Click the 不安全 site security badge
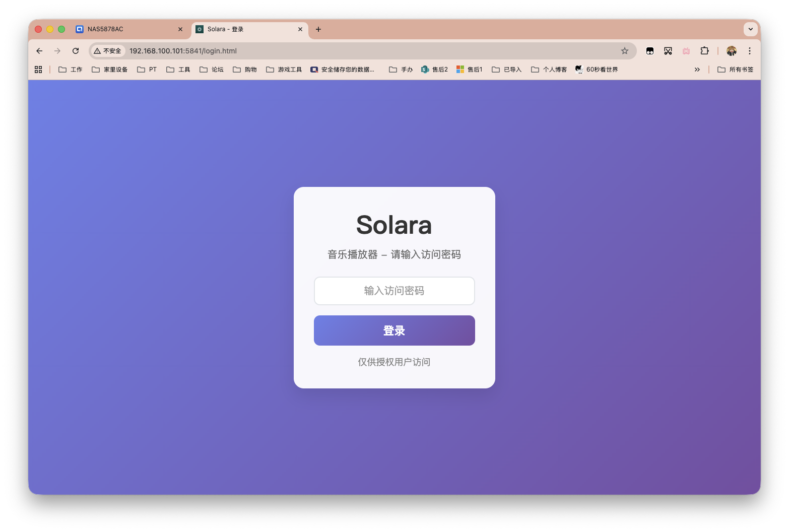Screen dimensions: 789x532 107,51
